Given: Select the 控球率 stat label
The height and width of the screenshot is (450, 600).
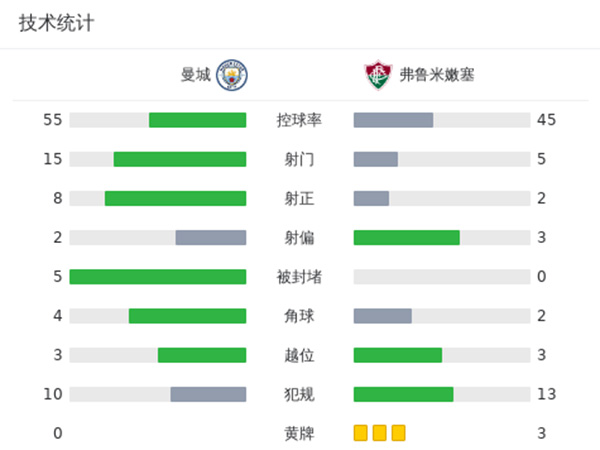Looking at the screenshot, I should click(299, 120).
